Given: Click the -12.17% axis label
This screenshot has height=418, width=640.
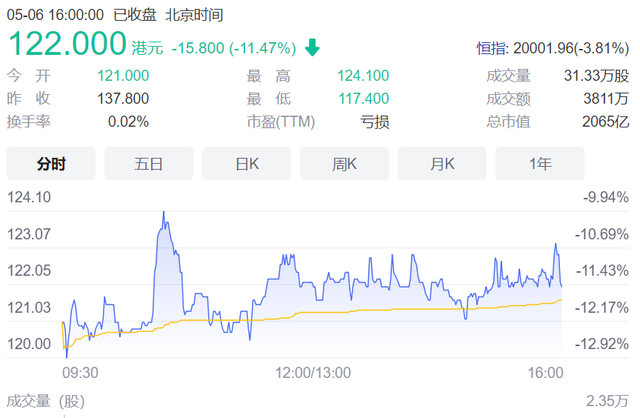Looking at the screenshot, I should tap(602, 307).
